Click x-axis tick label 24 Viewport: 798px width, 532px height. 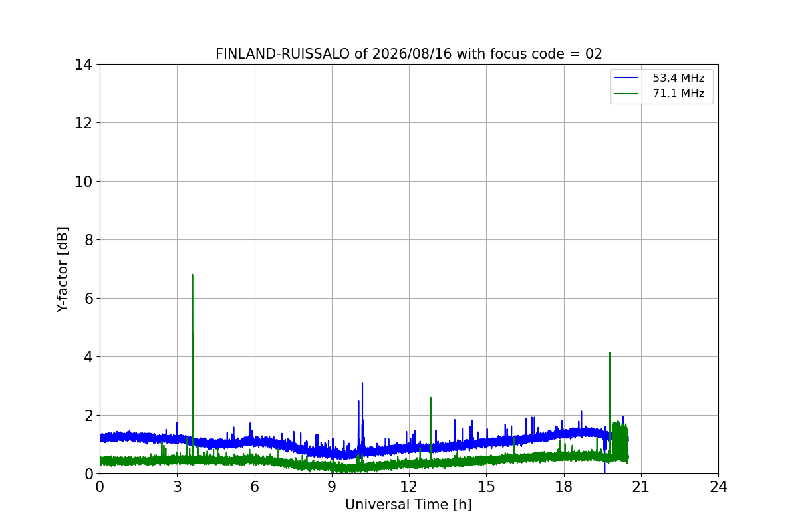(718, 487)
